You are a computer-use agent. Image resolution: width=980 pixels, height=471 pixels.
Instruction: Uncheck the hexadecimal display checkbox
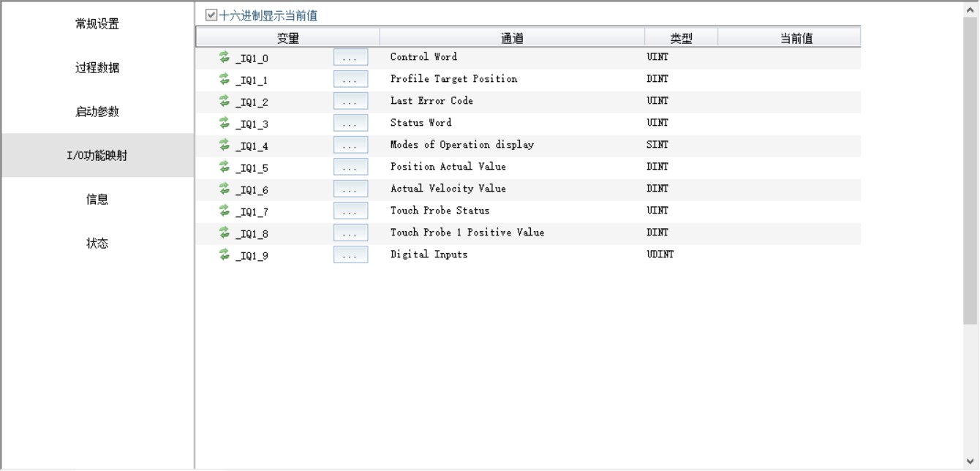click(x=211, y=15)
